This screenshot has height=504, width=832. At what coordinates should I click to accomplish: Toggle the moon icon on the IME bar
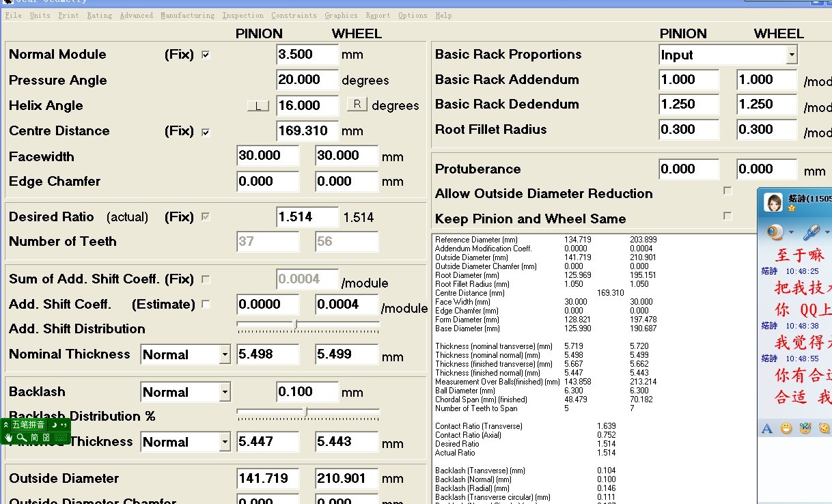[x=54, y=425]
